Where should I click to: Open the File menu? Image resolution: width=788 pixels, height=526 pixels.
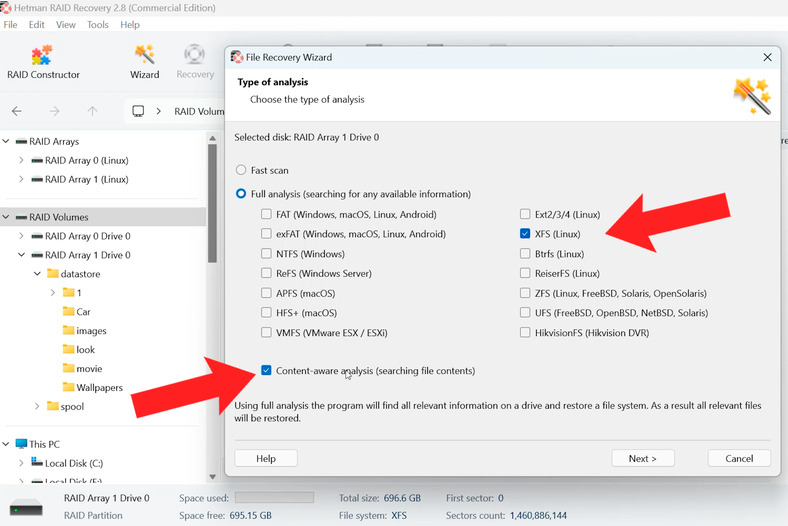coord(10,25)
